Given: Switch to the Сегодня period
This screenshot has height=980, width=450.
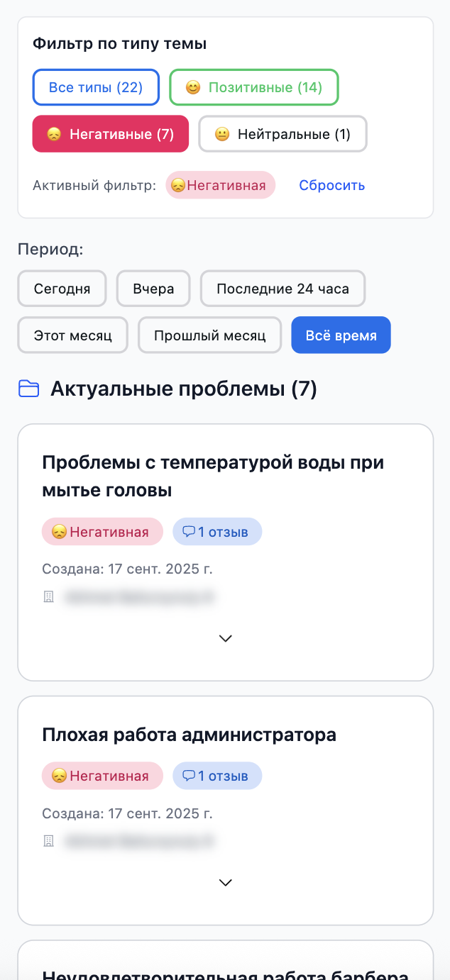Looking at the screenshot, I should click(62, 289).
